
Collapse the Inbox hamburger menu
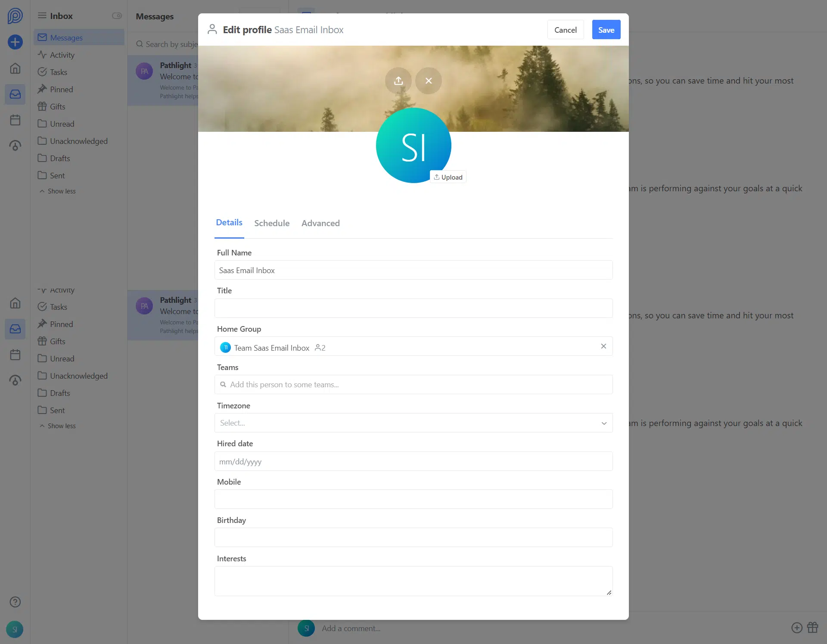(x=42, y=16)
